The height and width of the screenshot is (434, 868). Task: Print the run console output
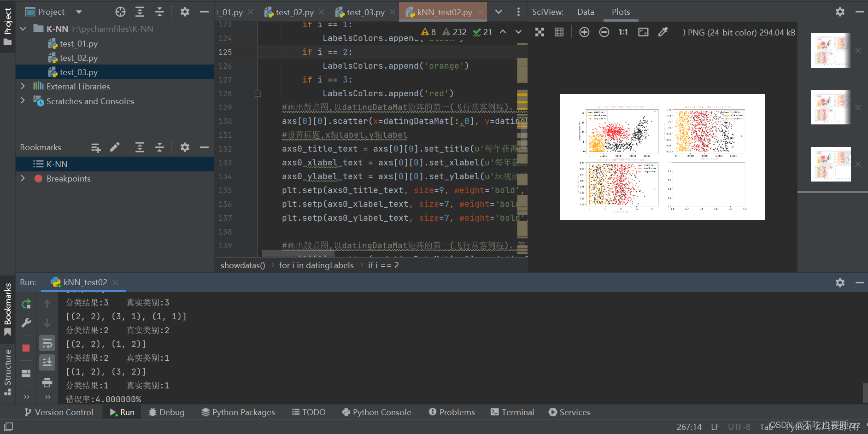[47, 382]
